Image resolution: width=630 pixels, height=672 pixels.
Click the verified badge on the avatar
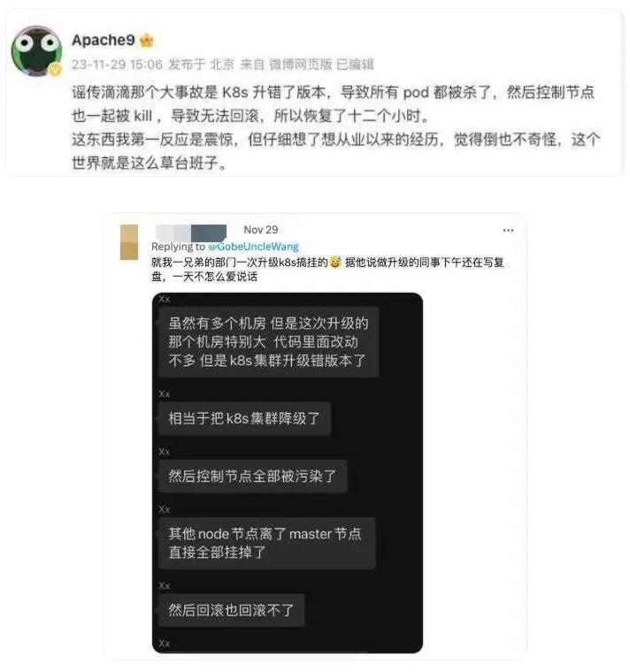point(55,69)
